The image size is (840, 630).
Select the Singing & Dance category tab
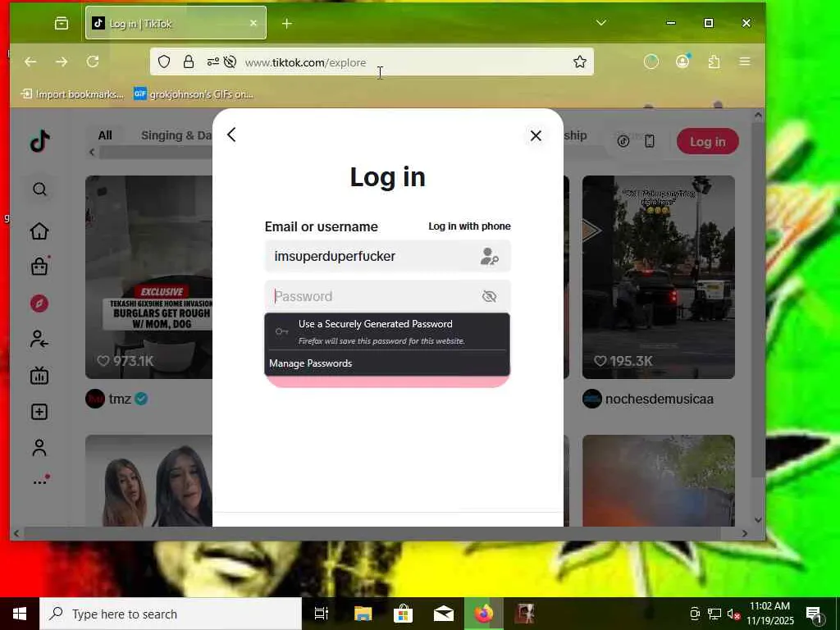click(176, 135)
